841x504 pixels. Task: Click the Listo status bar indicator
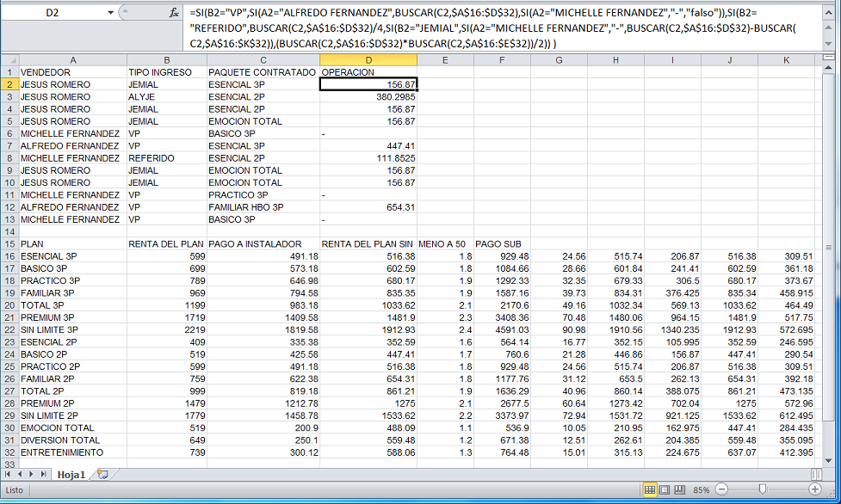point(15,489)
